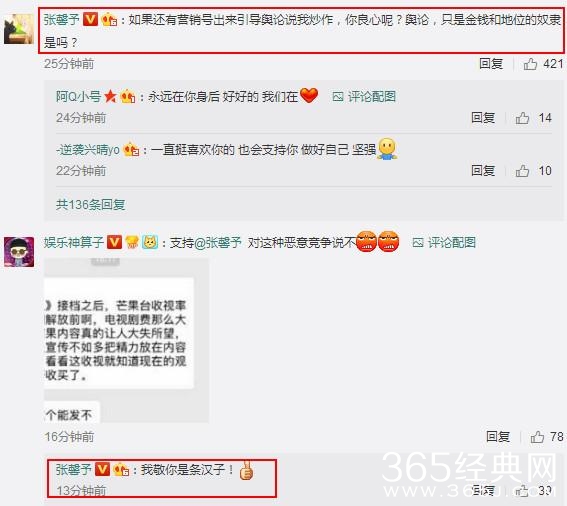Click orange verified V badge next to top 张馨予
567x506 pixels.
(x=90, y=19)
